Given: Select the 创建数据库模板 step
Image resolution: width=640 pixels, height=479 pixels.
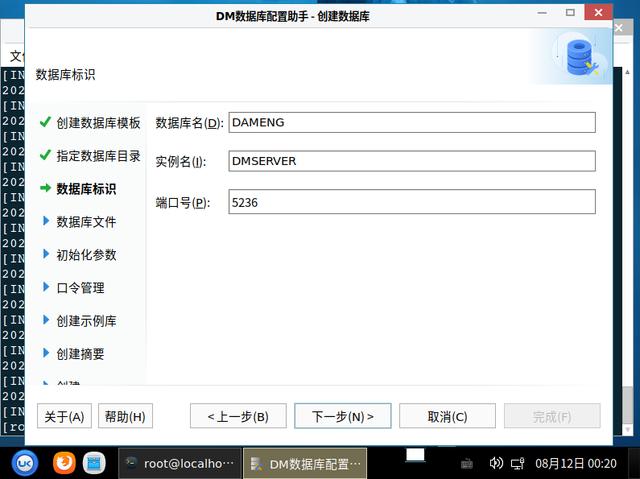Looking at the screenshot, I should point(98,122).
